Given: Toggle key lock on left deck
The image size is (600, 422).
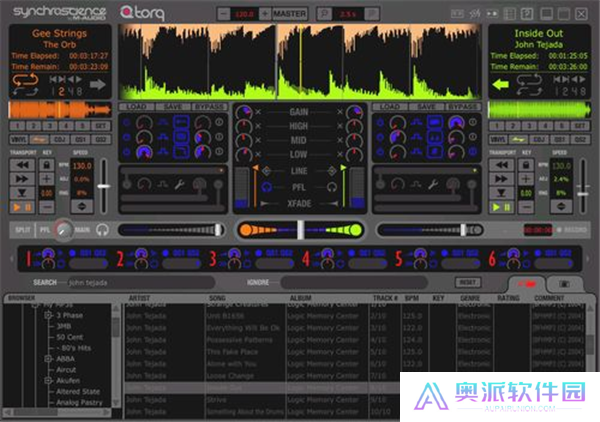Looking at the screenshot, I should pos(47,165).
